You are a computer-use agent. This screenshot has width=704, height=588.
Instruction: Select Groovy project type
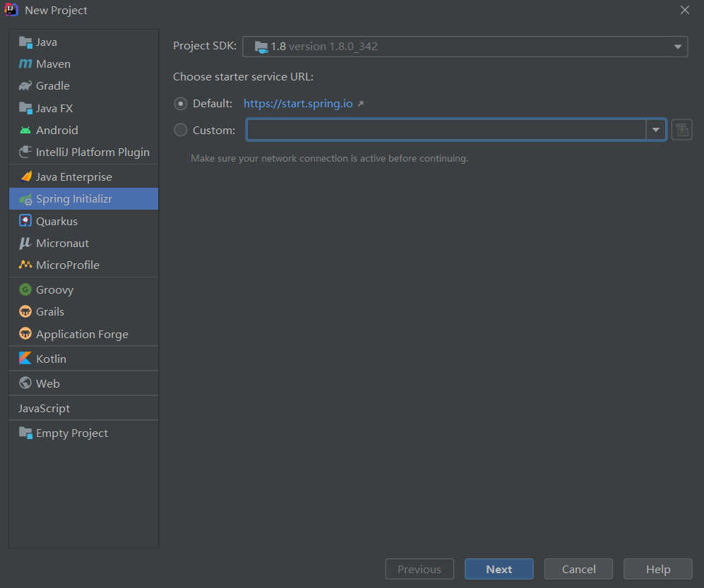point(83,289)
